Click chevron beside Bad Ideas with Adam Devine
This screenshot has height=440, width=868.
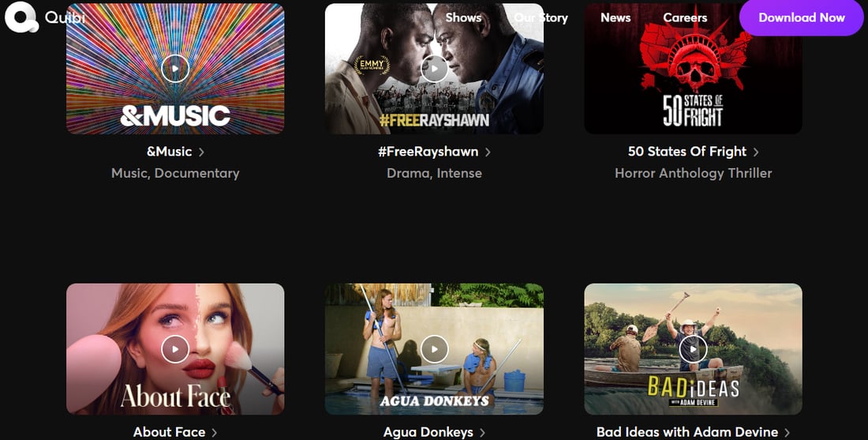pos(787,432)
